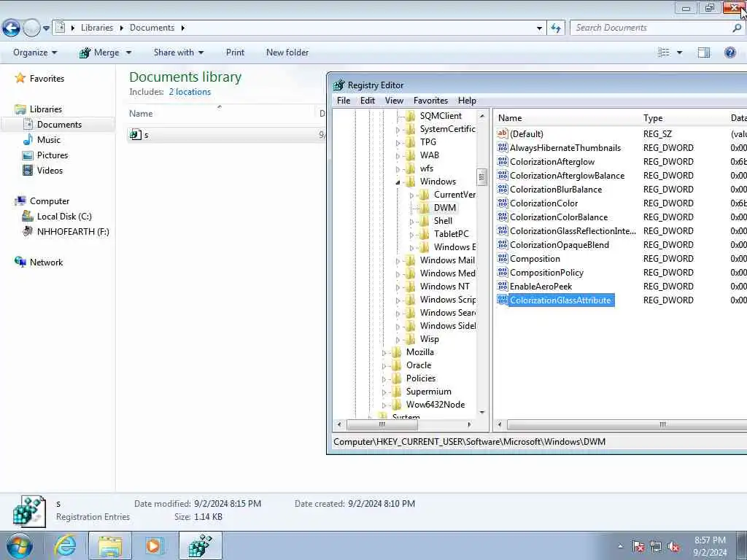Expand the CurrentVersion registry key
This screenshot has width=747, height=560.
(411, 195)
